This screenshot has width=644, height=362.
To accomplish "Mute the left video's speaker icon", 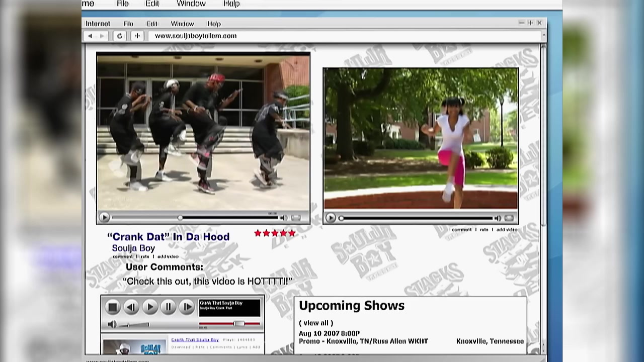I will click(x=283, y=218).
